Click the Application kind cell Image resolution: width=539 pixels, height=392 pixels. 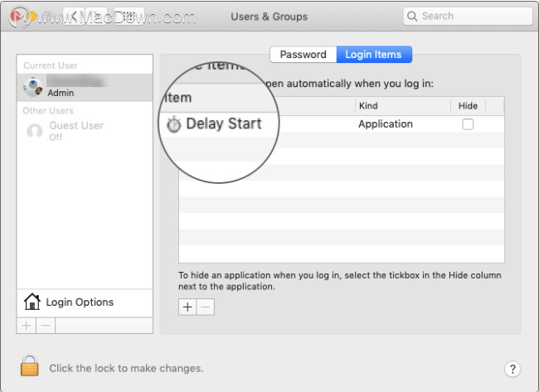[386, 124]
